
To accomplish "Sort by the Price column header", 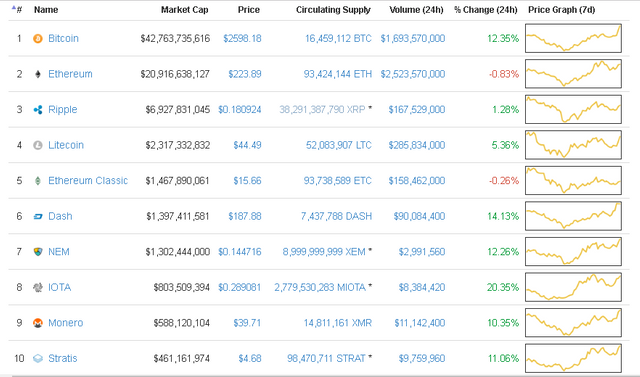I will point(249,9).
